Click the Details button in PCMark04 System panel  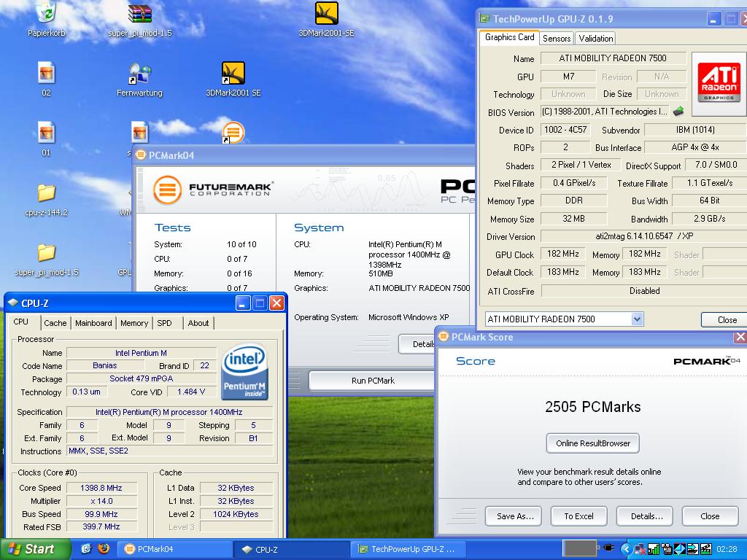418,344
